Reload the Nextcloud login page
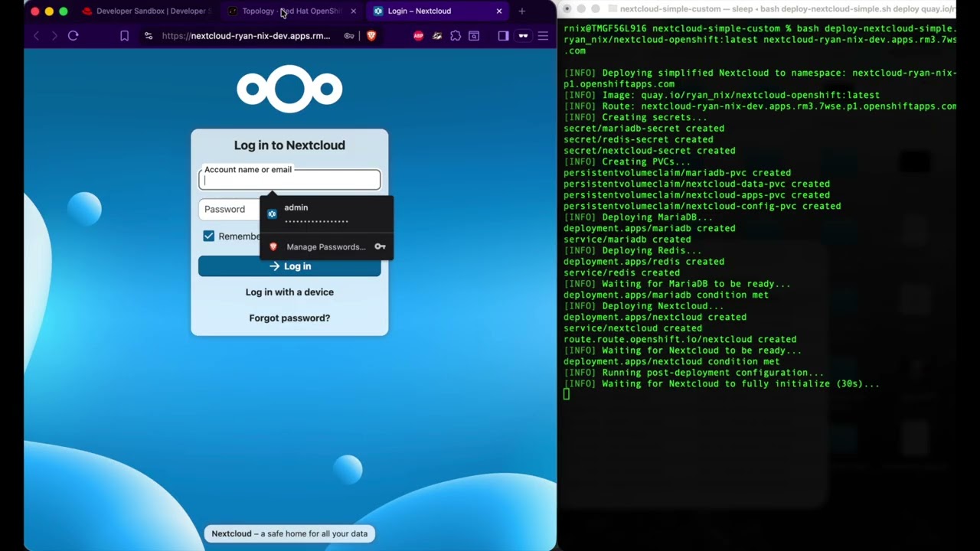Viewport: 980px width, 551px height. click(73, 36)
